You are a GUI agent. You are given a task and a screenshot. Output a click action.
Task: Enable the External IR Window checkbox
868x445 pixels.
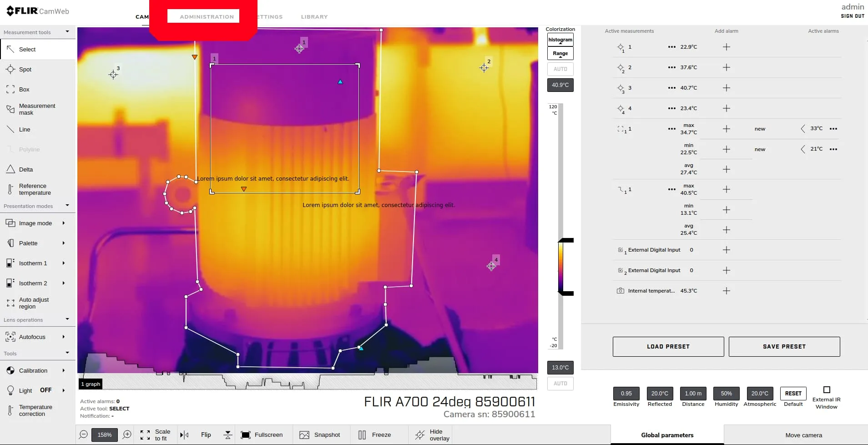827,390
